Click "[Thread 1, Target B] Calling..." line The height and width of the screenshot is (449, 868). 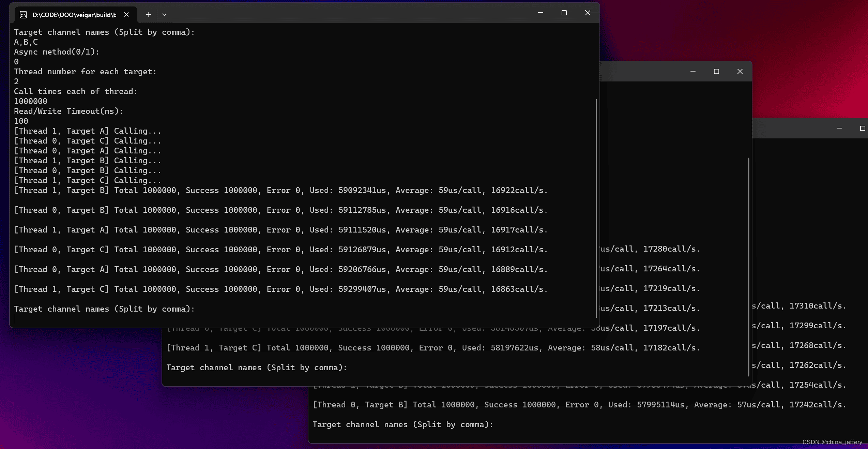tap(88, 161)
